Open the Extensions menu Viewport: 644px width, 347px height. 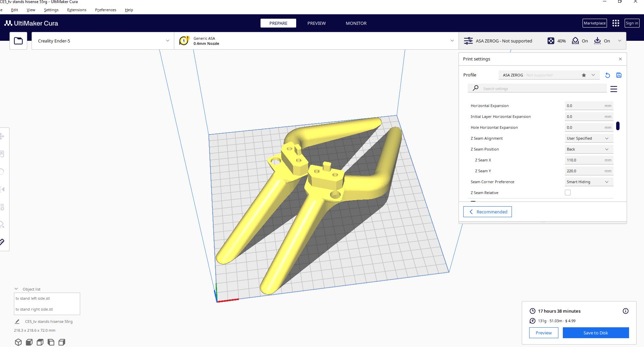tap(77, 10)
